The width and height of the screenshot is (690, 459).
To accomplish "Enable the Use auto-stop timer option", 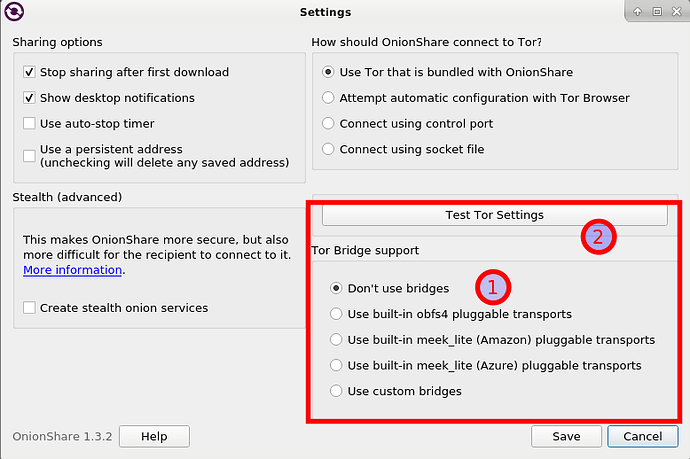I will coord(30,124).
